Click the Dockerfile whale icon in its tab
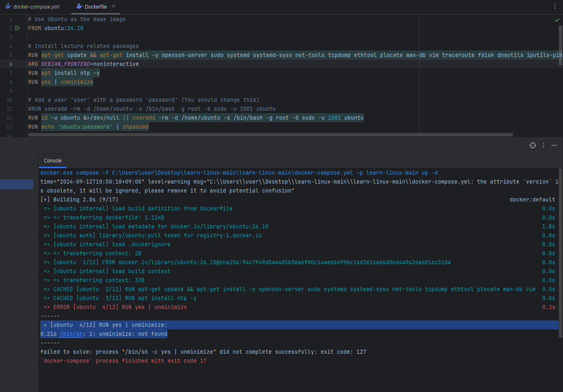This screenshot has width=563, height=392. tap(79, 7)
